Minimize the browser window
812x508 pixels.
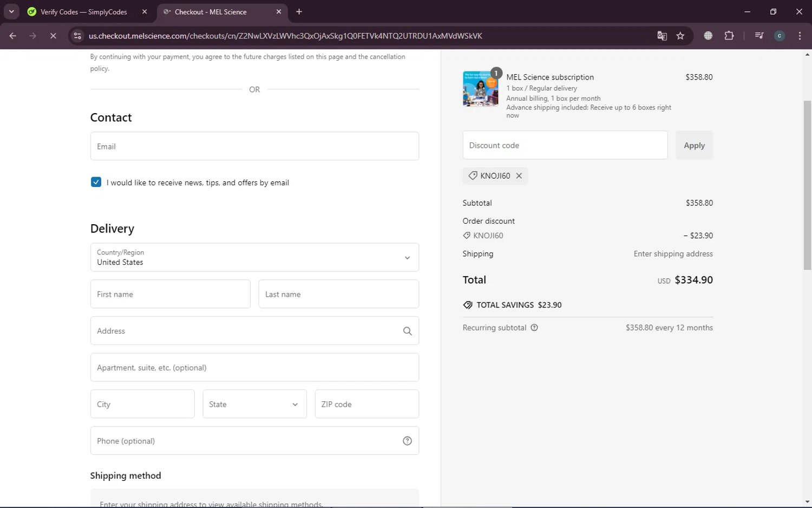748,11
